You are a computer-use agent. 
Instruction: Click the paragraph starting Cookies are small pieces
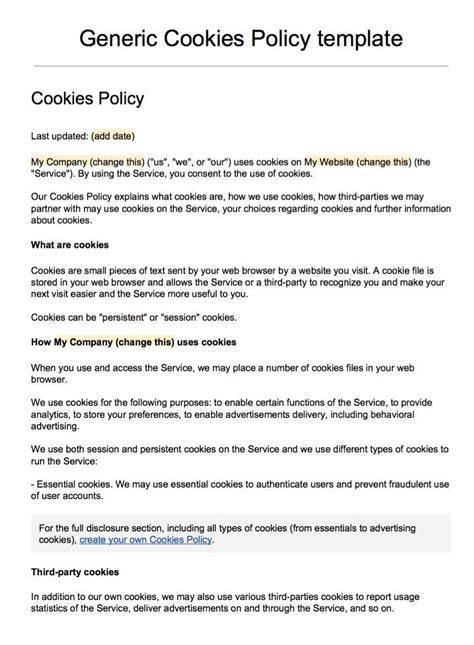click(x=238, y=282)
